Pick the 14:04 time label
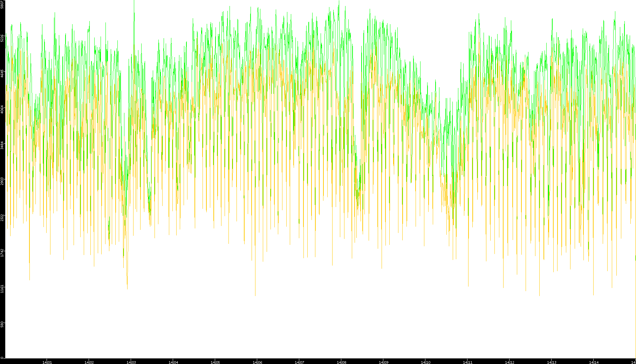Viewport: 636px width, 364px height. pyautogui.click(x=173, y=362)
